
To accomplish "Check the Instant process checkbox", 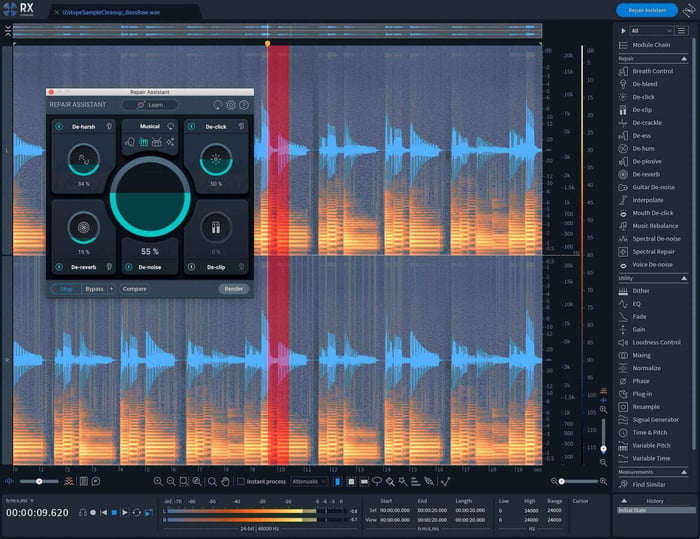I will [241, 481].
